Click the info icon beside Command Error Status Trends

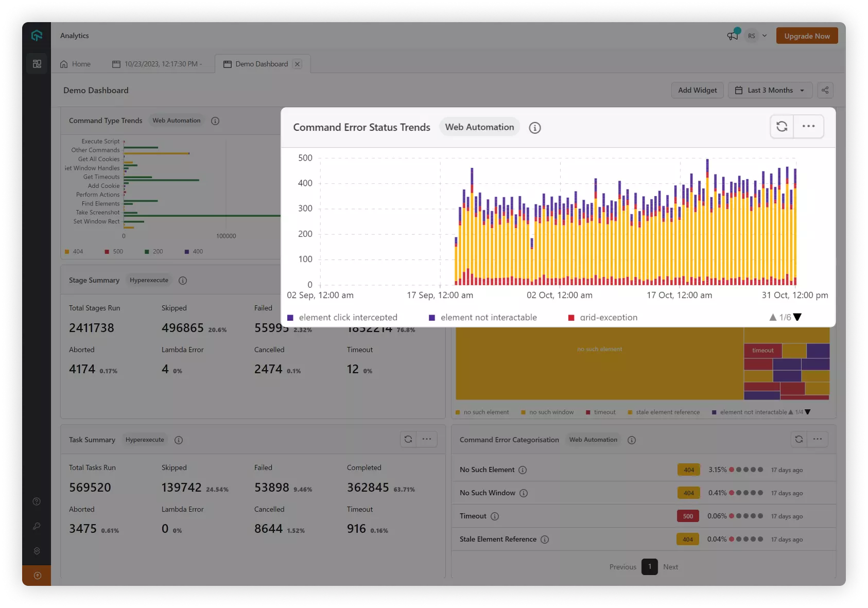535,128
